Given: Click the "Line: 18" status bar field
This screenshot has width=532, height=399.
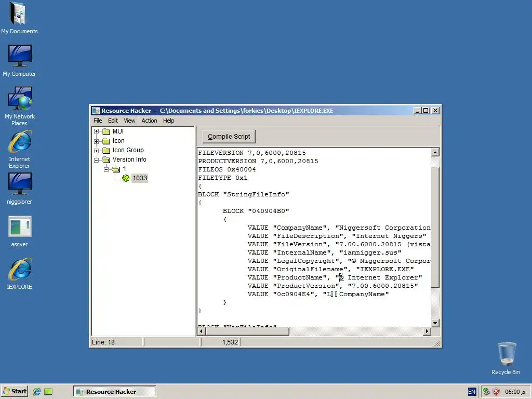Looking at the screenshot, I should [x=117, y=342].
